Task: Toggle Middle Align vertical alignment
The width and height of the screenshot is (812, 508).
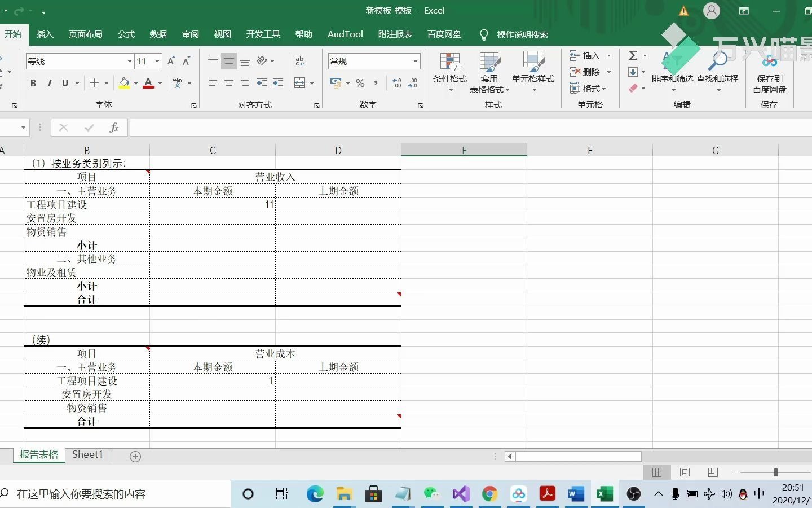Action: (229, 60)
